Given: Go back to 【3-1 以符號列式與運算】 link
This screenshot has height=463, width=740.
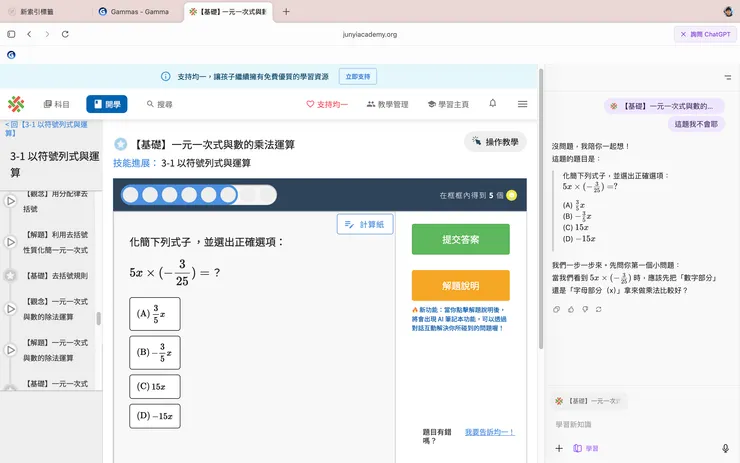Looking at the screenshot, I should [46, 128].
